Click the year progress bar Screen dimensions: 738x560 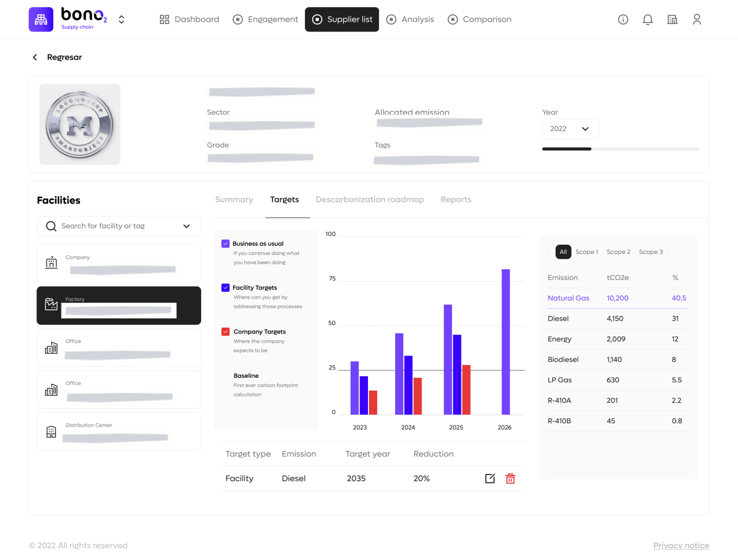(x=620, y=149)
